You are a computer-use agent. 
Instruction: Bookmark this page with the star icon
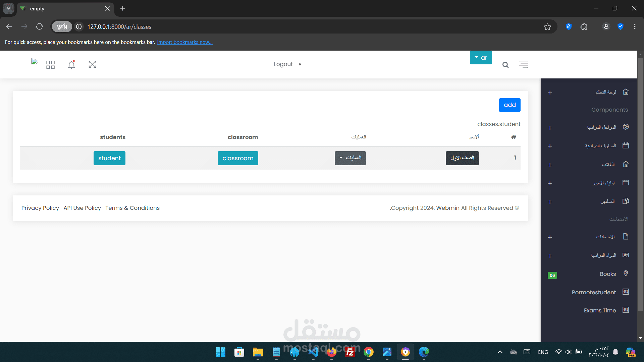point(547,27)
